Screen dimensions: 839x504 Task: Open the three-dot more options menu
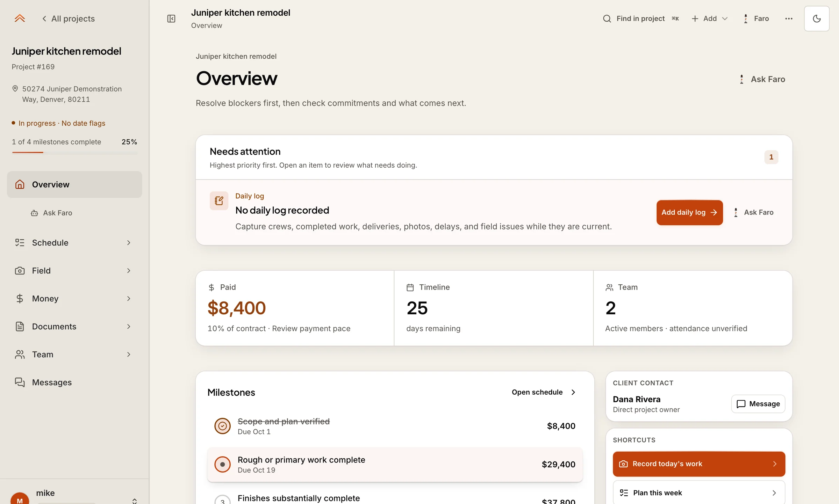[x=789, y=19]
